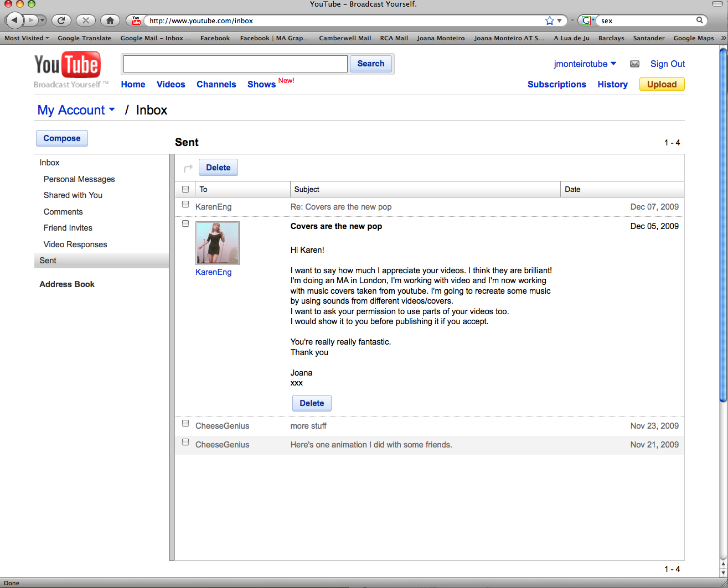Click the Search button
This screenshot has height=588, width=728.
[371, 64]
